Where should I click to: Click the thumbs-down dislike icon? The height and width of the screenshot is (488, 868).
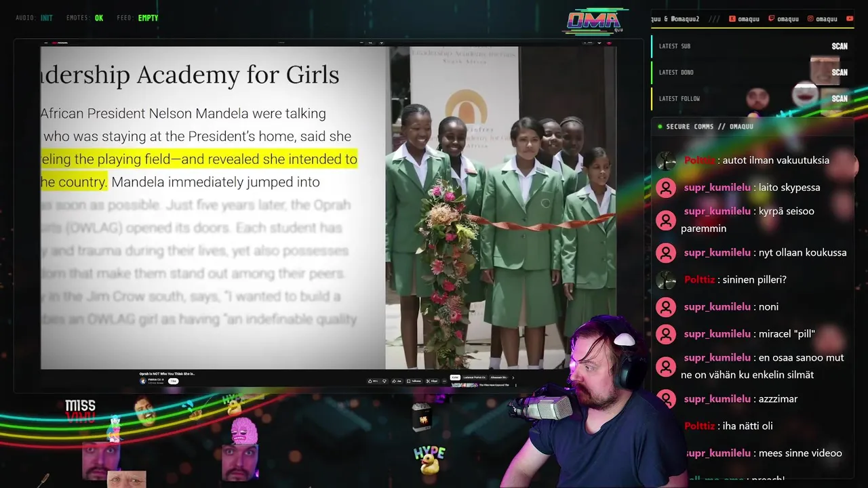384,381
